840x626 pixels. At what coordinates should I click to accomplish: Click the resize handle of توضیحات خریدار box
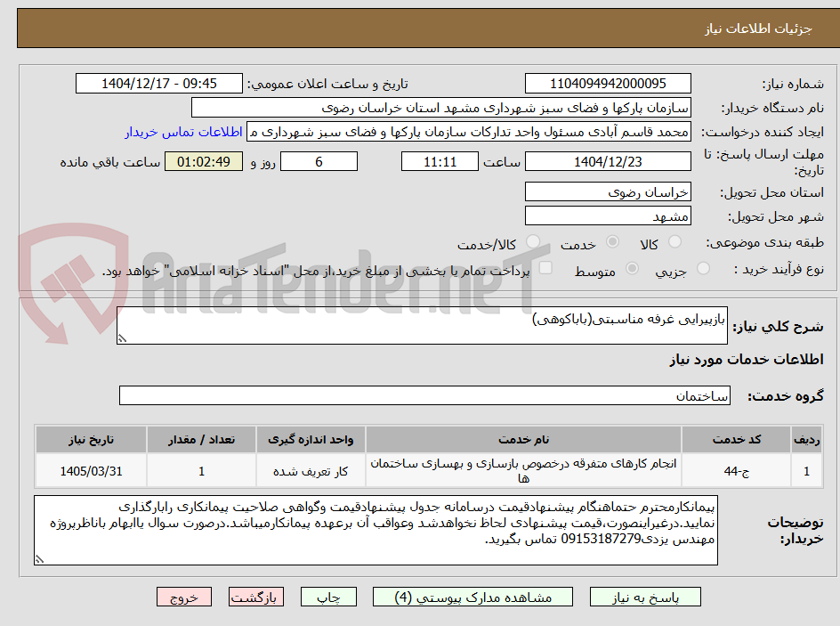(39, 559)
